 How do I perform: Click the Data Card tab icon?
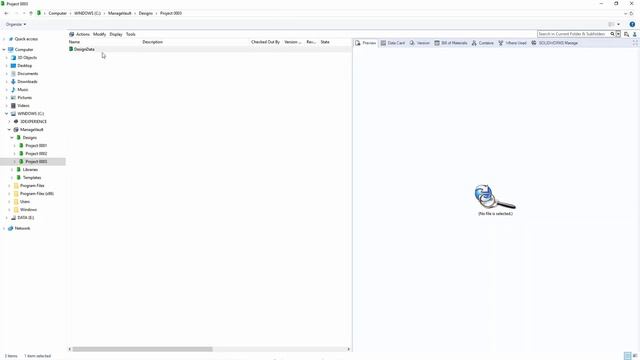point(383,43)
